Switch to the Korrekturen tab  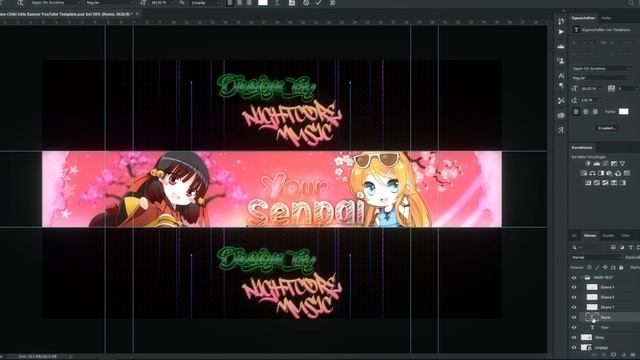[x=582, y=147]
